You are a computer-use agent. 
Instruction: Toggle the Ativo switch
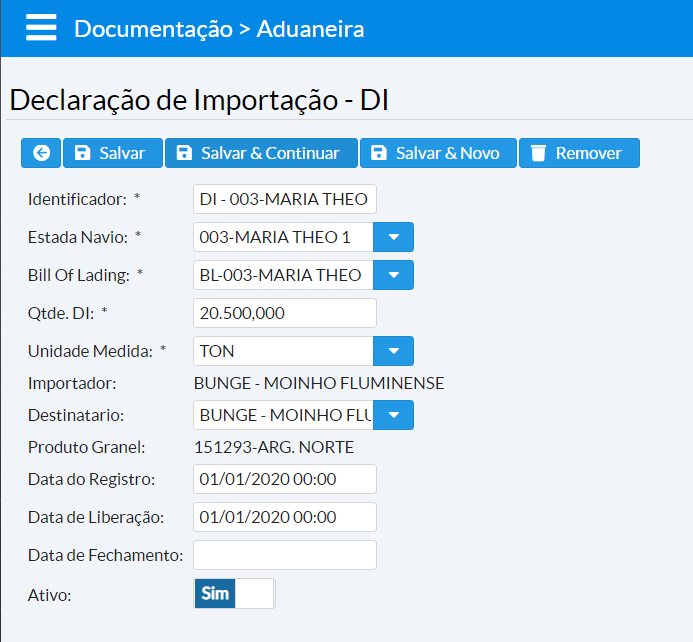(234, 593)
